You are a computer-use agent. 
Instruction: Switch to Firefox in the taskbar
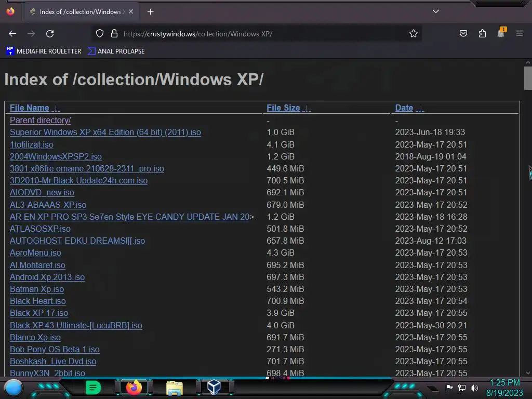pyautogui.click(x=134, y=388)
